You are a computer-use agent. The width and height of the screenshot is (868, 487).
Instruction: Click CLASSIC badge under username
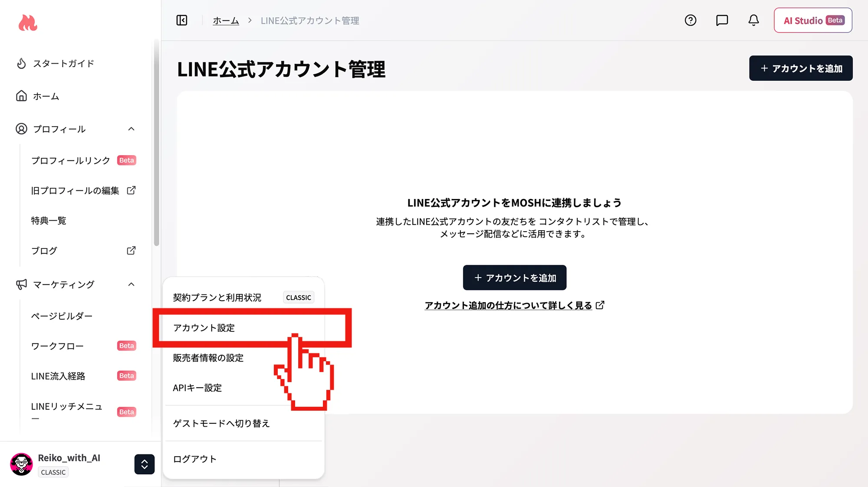(x=53, y=472)
